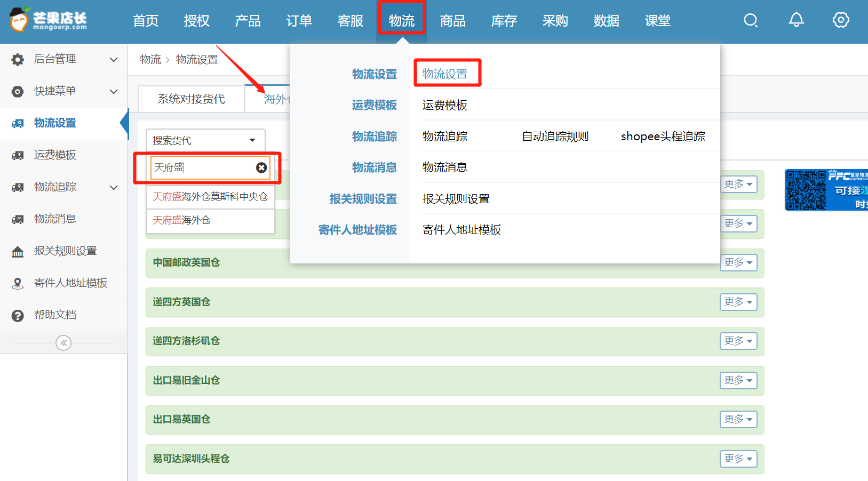Clear the 天府盛 search text with X icon
Image resolution: width=868 pixels, height=481 pixels.
coord(261,167)
